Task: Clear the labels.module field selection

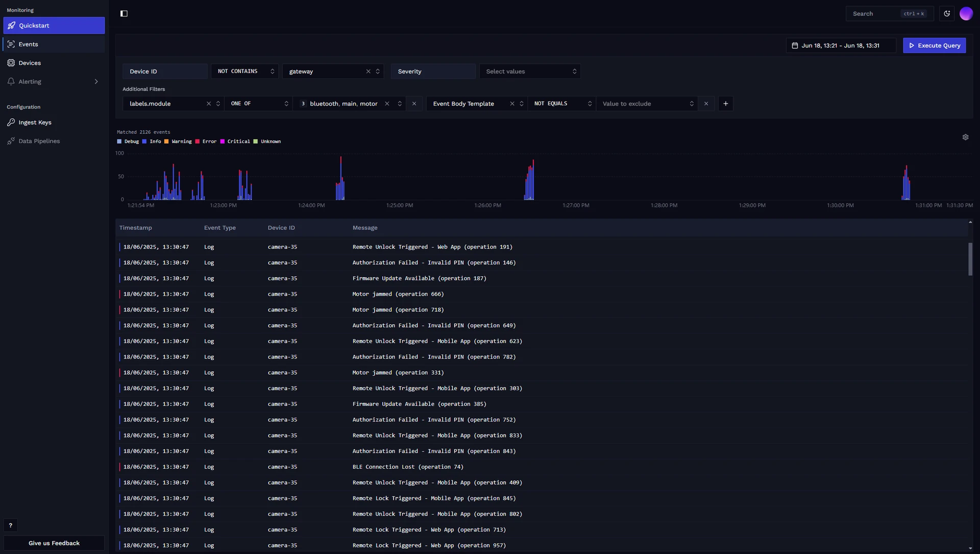Action: coord(208,104)
